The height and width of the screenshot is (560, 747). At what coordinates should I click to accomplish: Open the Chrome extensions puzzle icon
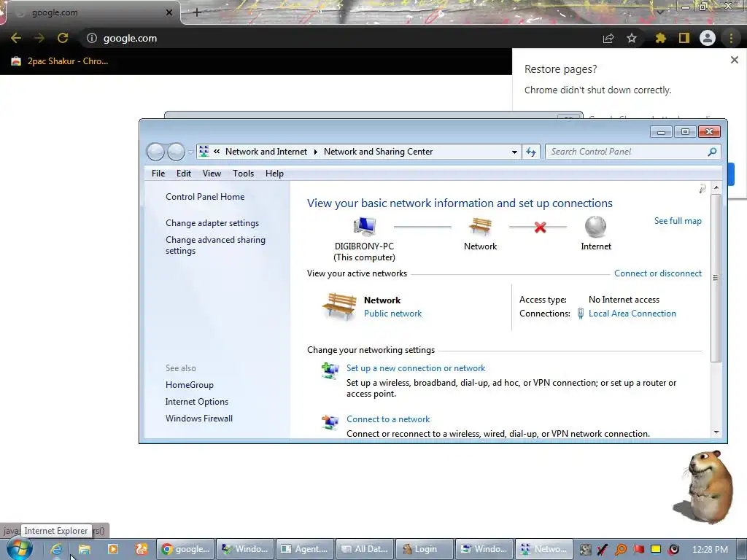click(x=660, y=38)
